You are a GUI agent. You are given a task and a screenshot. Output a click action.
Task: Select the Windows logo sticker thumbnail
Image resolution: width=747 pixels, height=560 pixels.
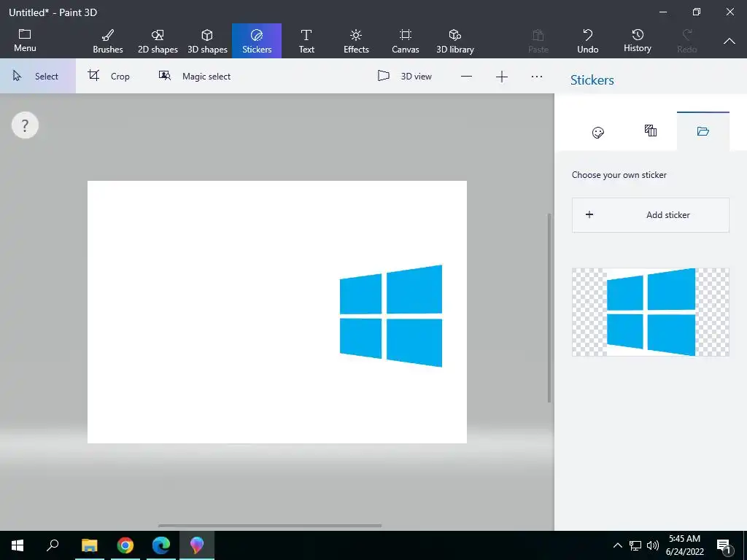point(650,312)
